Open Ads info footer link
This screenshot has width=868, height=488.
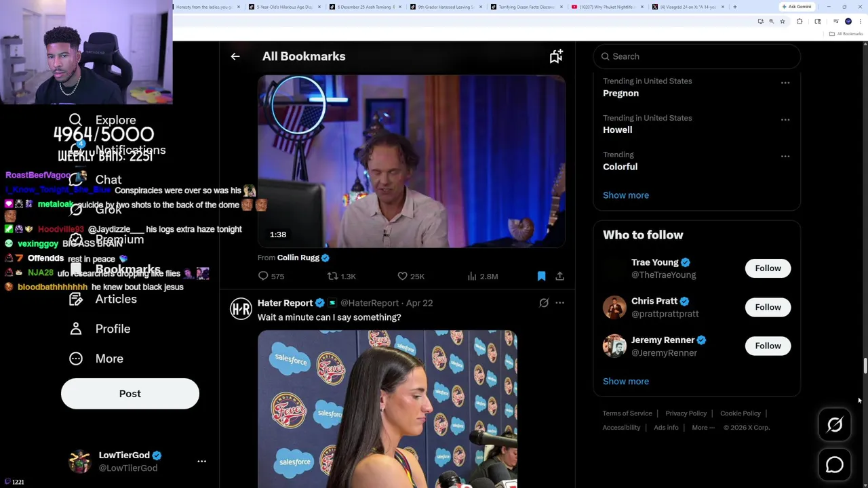[x=666, y=428]
